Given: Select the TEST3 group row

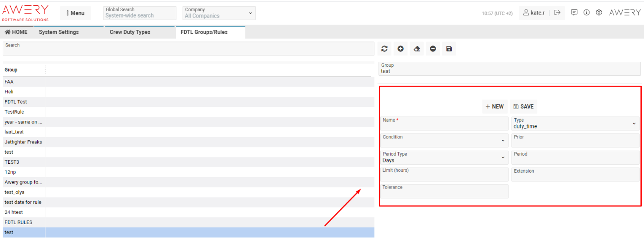Looking at the screenshot, I should [188, 162].
